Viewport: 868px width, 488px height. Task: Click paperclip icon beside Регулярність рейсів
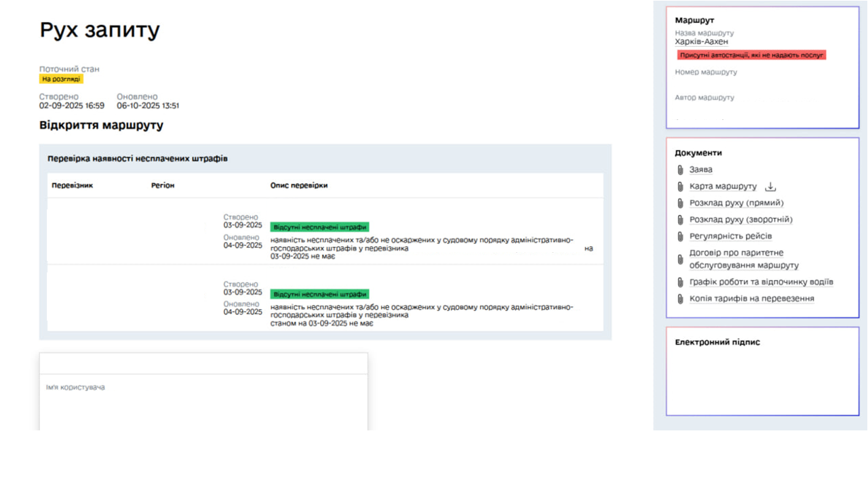[680, 237]
